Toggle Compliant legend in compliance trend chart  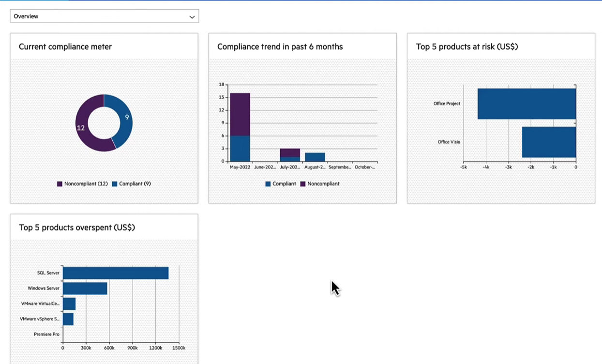point(281,184)
